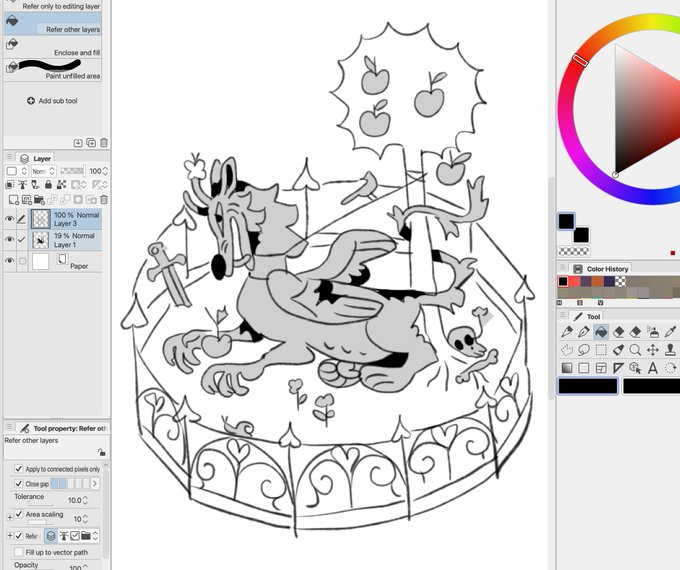Toggle the Close gap checkbox
Screen dimensions: 680x570
click(18, 483)
